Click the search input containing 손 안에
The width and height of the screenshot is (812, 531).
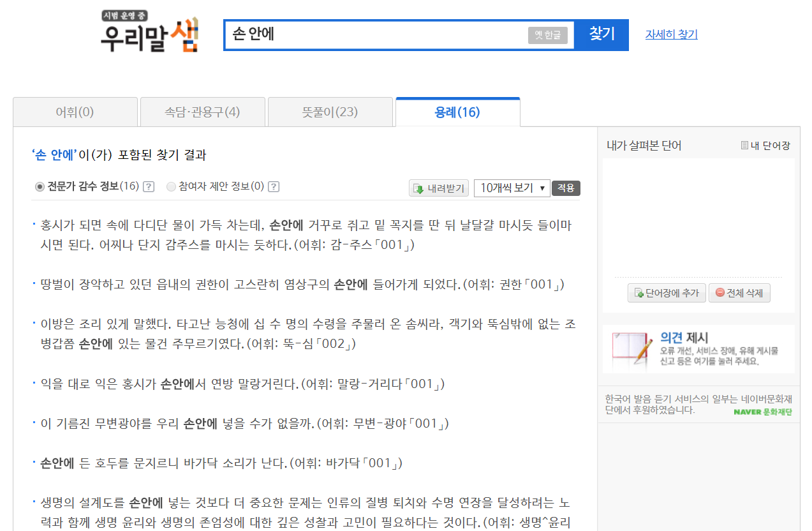[x=383, y=34]
